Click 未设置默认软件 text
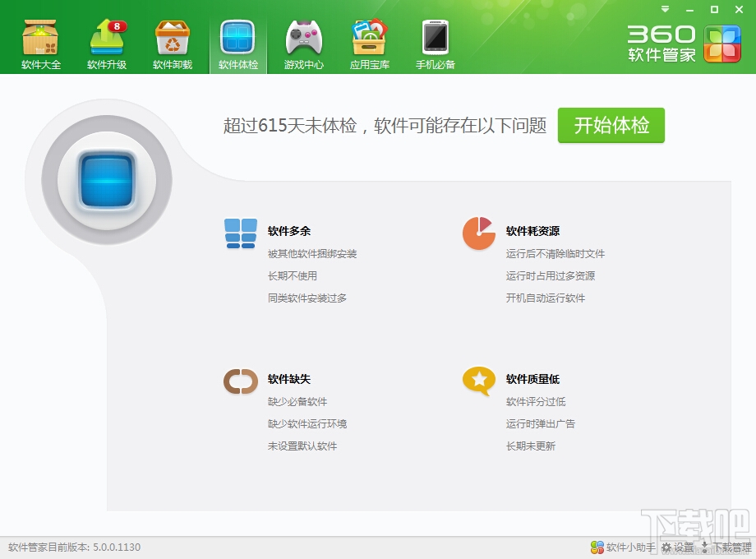The image size is (756, 559). 302,446
